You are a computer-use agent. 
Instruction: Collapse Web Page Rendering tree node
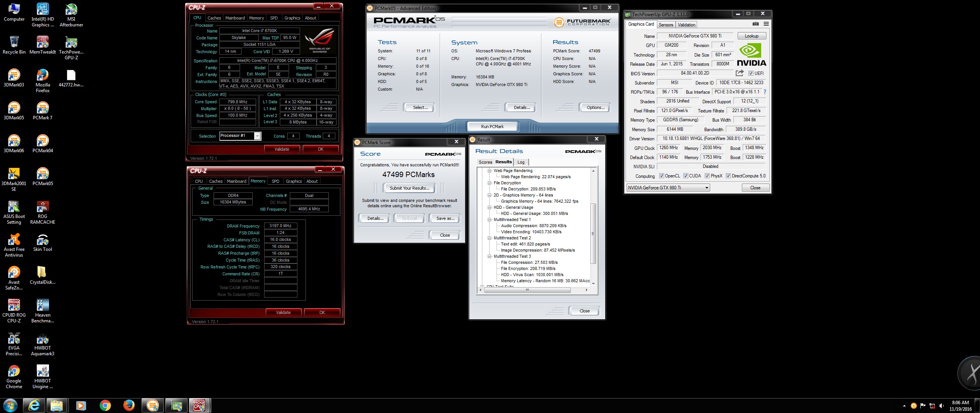coord(489,171)
